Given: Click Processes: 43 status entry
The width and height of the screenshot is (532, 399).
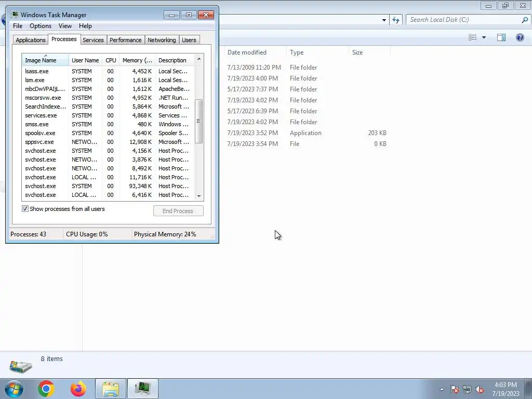Looking at the screenshot, I should point(28,234).
